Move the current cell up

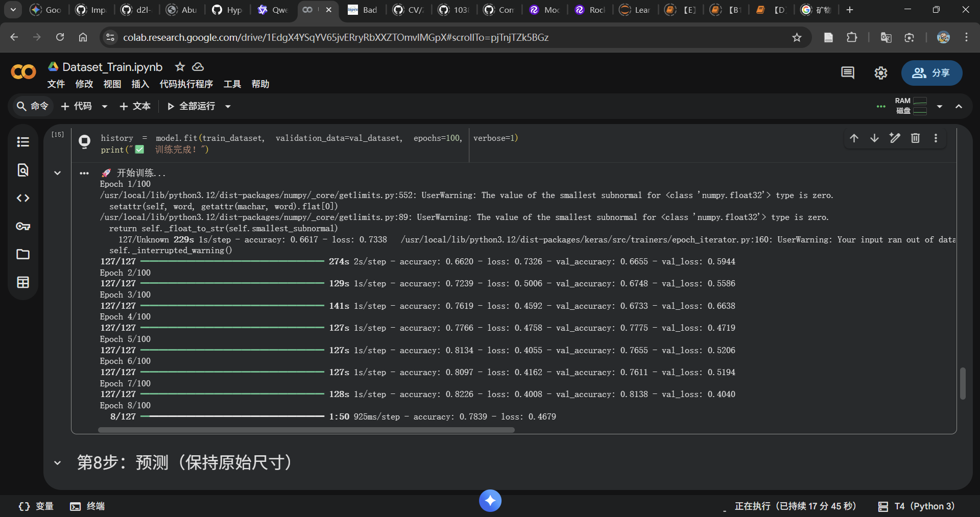click(x=854, y=138)
